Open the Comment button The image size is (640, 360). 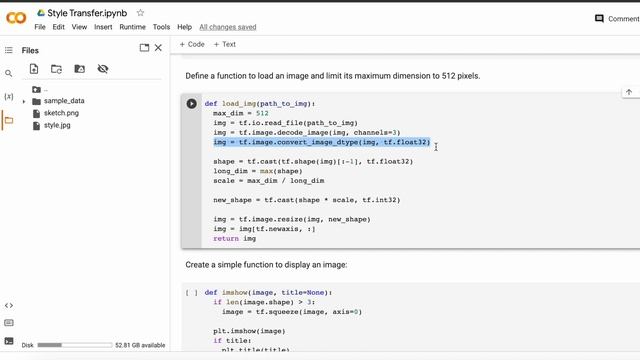(617, 19)
